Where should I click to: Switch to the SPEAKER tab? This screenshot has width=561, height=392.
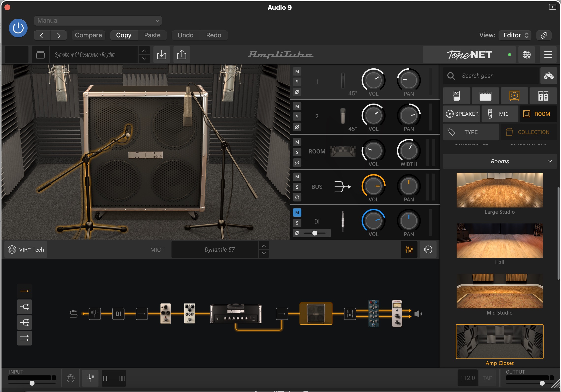click(x=462, y=114)
